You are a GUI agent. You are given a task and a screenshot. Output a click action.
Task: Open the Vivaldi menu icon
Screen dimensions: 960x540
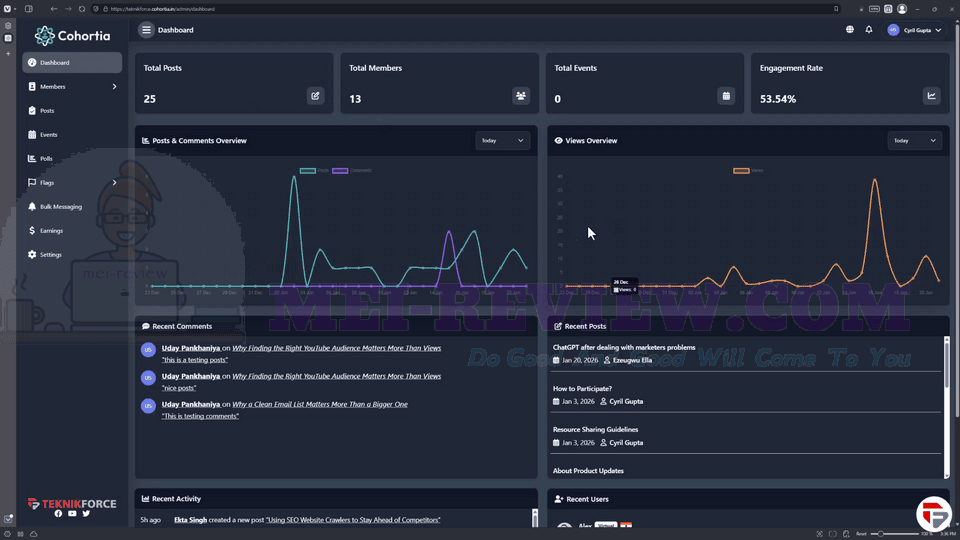point(7,9)
